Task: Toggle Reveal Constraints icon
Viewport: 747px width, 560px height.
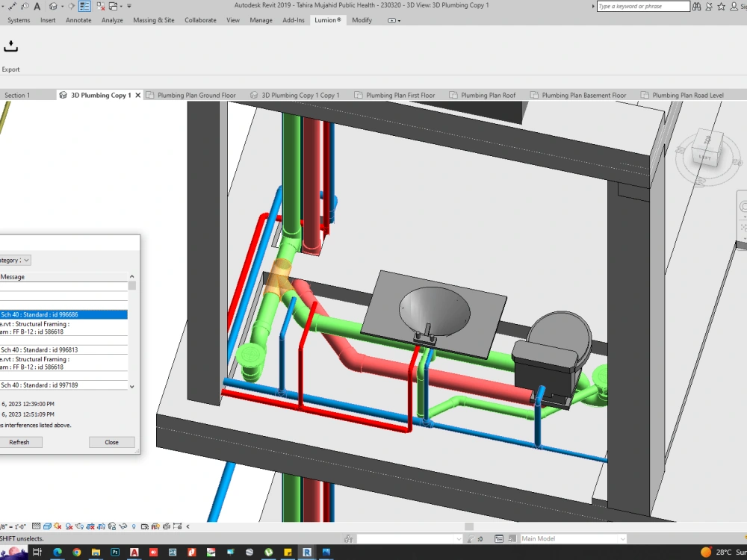Action: tap(177, 526)
